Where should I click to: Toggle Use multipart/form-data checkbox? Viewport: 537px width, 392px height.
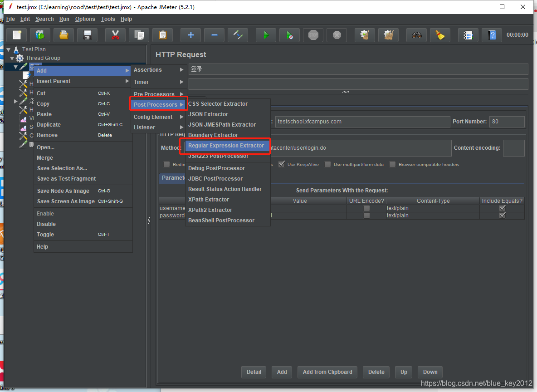tap(328, 164)
